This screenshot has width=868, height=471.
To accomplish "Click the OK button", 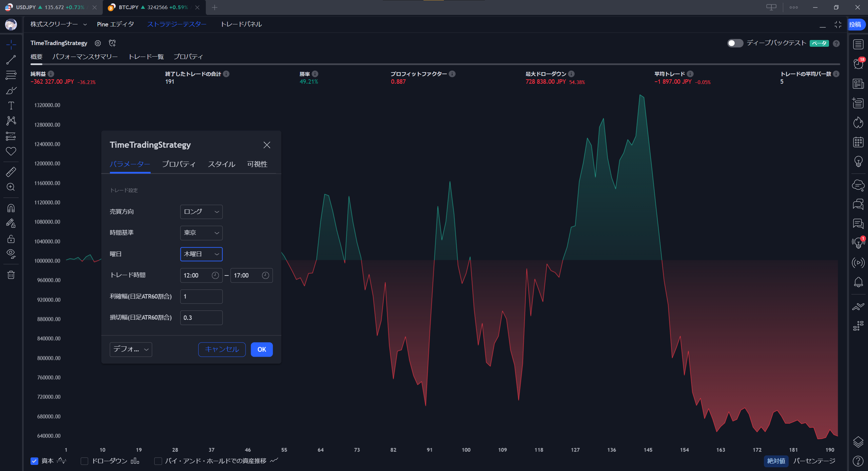I will click(261, 349).
